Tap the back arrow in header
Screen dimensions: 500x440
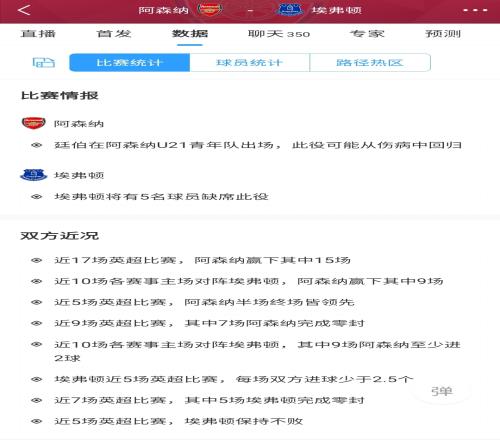click(x=24, y=10)
